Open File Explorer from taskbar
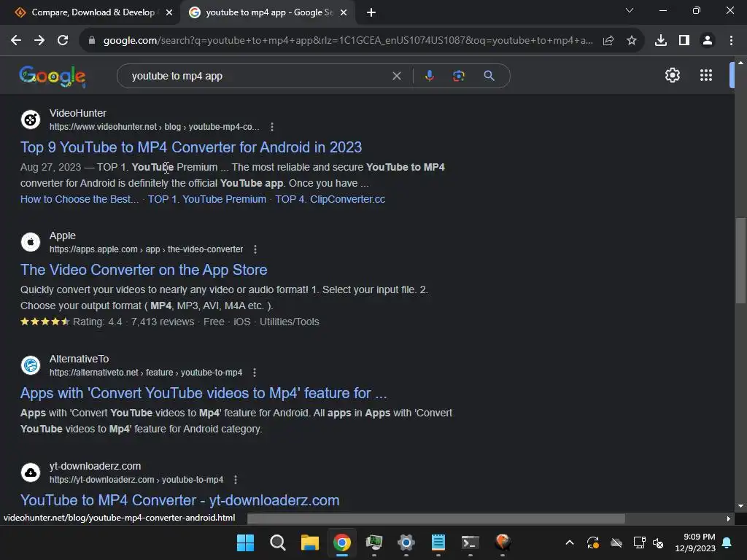 pyautogui.click(x=309, y=542)
